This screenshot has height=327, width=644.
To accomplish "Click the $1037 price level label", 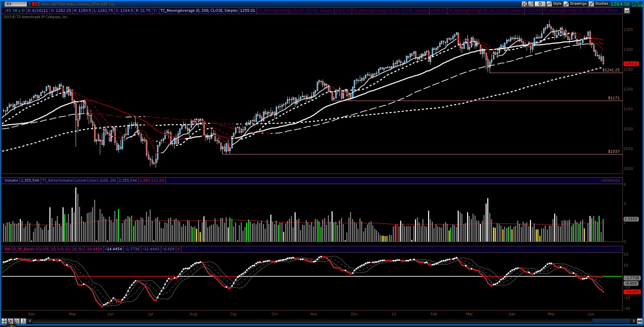I will pos(614,152).
